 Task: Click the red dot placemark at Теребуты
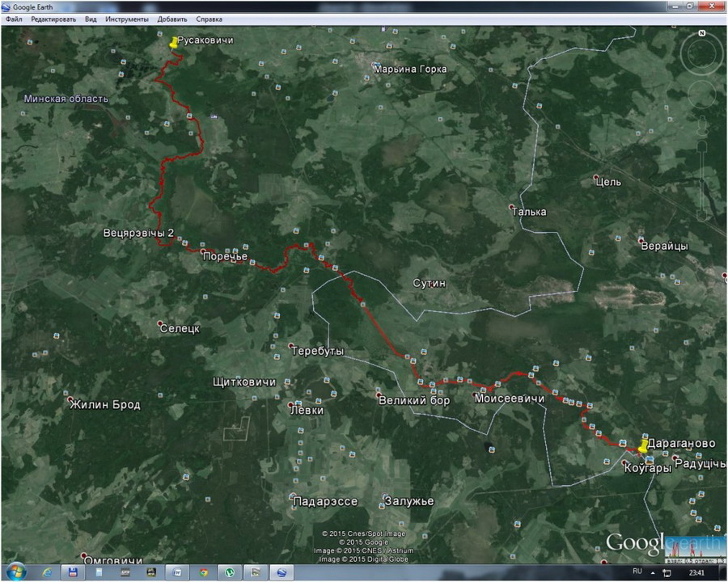point(291,347)
